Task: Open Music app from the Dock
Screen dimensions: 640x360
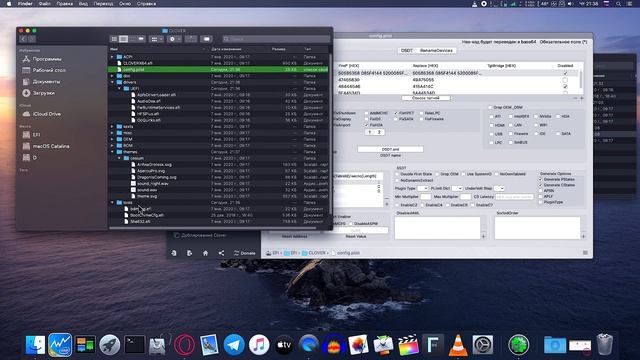Action: (x=259, y=344)
